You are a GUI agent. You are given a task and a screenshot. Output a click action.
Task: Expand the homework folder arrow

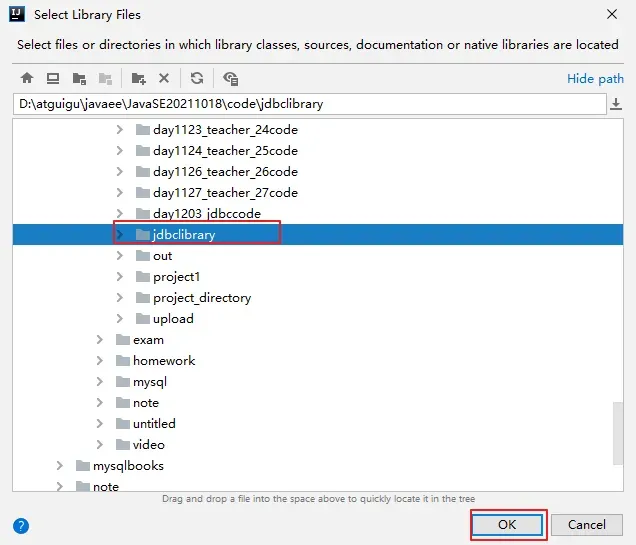pyautogui.click(x=100, y=361)
